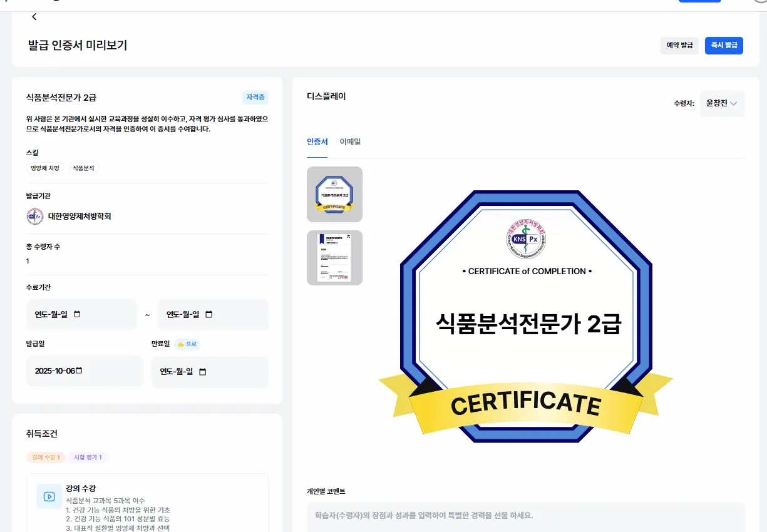Open calendar picker for 수료기간 start date
This screenshot has height=532, width=767.
coord(78,315)
